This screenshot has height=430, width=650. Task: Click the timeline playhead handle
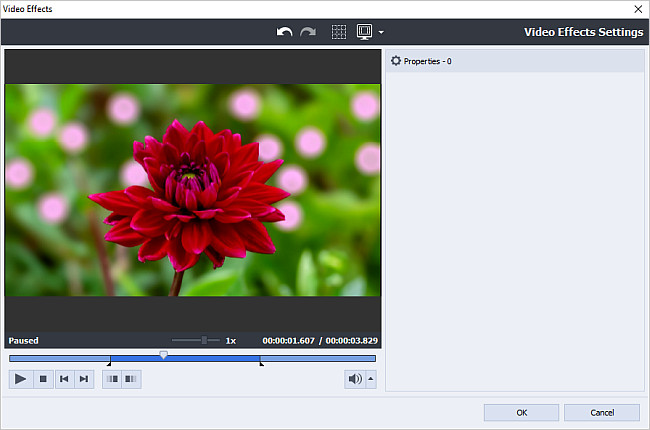click(x=164, y=355)
